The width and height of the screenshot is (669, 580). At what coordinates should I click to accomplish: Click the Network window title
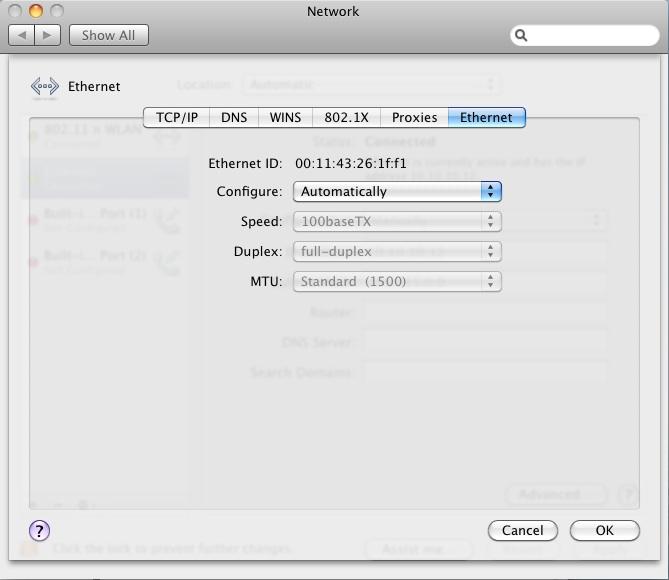[x=333, y=12]
